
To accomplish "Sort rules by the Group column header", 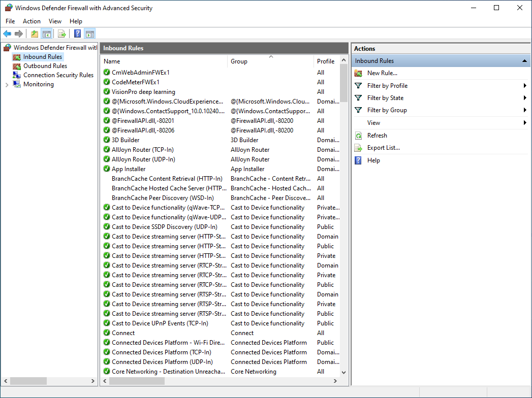I will tap(239, 61).
